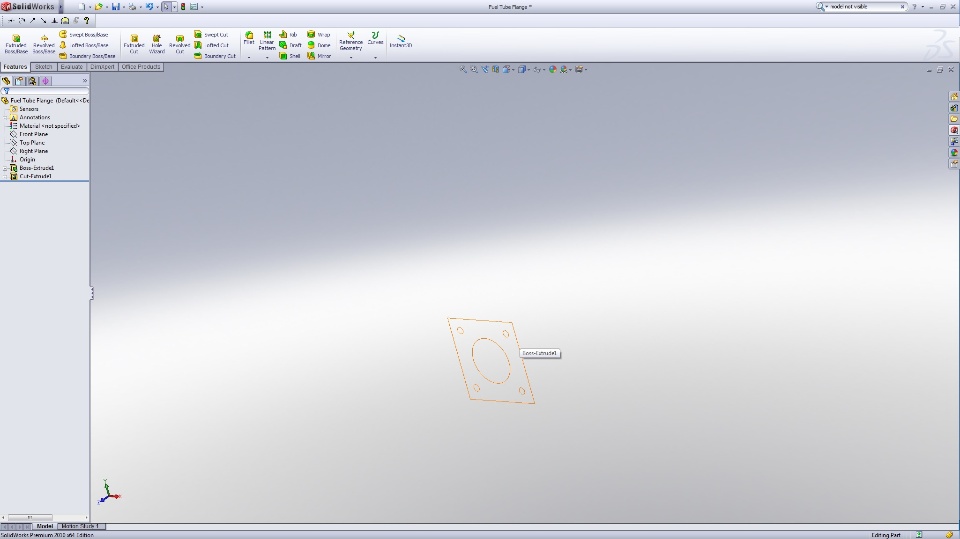Open the Linear Pattern dropdown arrow

(x=267, y=57)
